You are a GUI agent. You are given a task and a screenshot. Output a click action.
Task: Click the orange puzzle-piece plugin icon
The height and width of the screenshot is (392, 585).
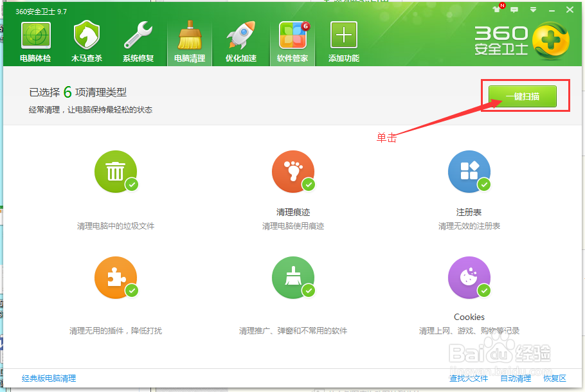click(116, 278)
